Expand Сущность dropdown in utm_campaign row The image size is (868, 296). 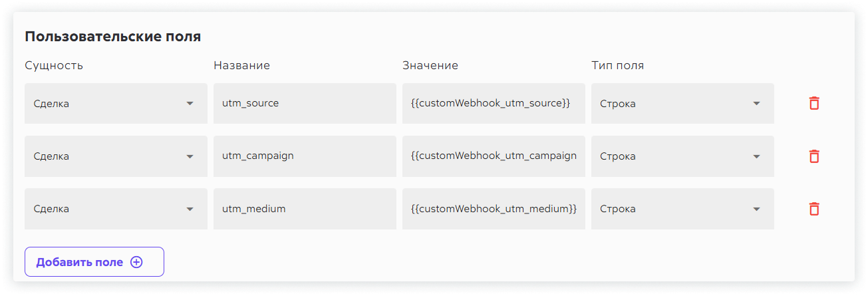tap(116, 156)
